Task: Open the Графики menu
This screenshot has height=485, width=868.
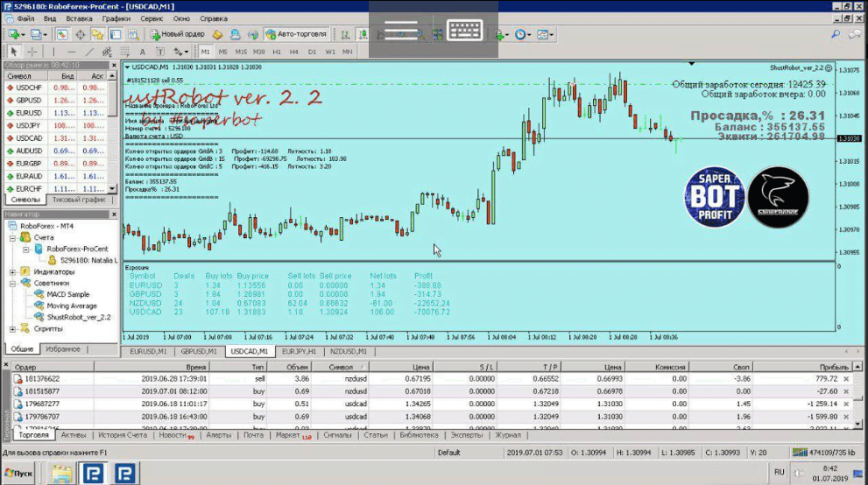Action: click(116, 18)
